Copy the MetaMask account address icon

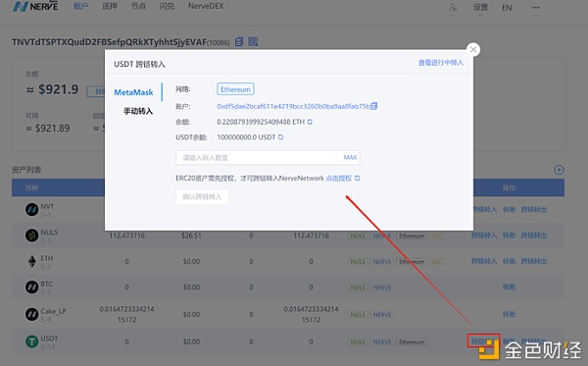click(x=374, y=106)
